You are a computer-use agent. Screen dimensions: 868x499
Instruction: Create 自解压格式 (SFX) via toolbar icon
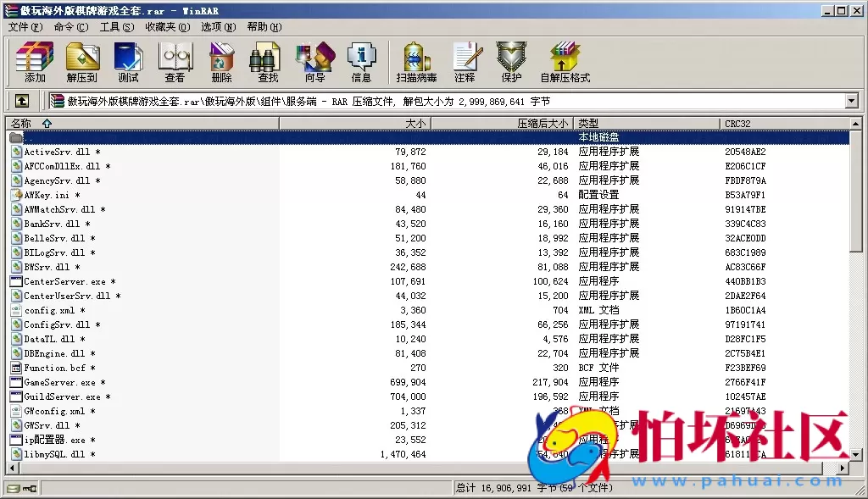(x=564, y=61)
